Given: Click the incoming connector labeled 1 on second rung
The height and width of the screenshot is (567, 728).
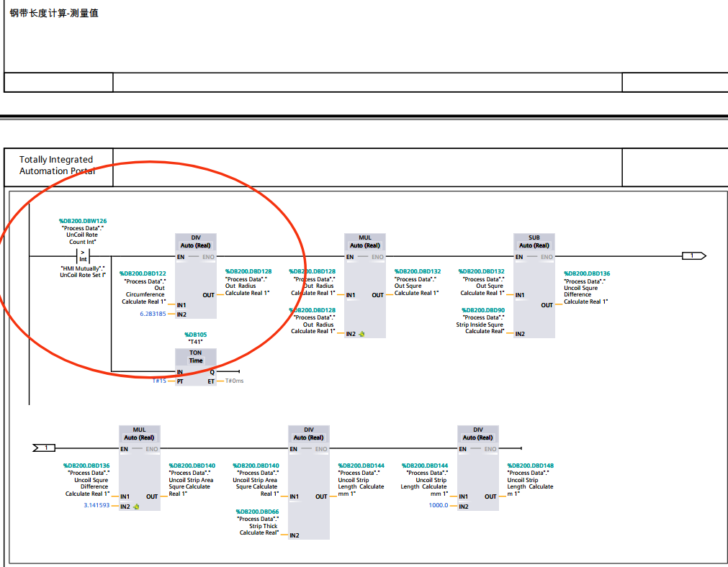Looking at the screenshot, I should click(x=44, y=448).
